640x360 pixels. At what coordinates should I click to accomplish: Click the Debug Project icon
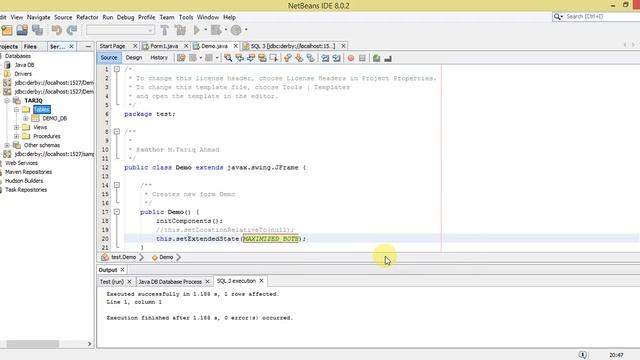pos(216,30)
